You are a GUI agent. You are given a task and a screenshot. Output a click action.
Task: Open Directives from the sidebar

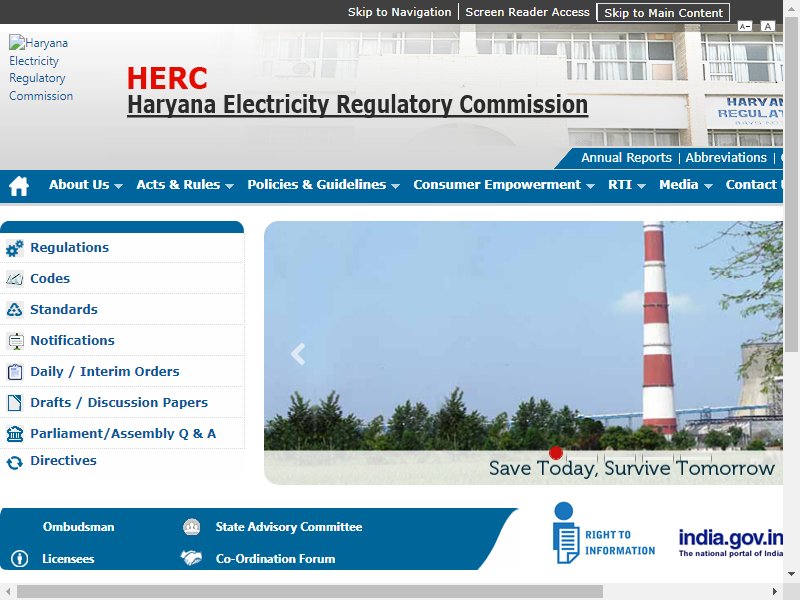tap(63, 461)
